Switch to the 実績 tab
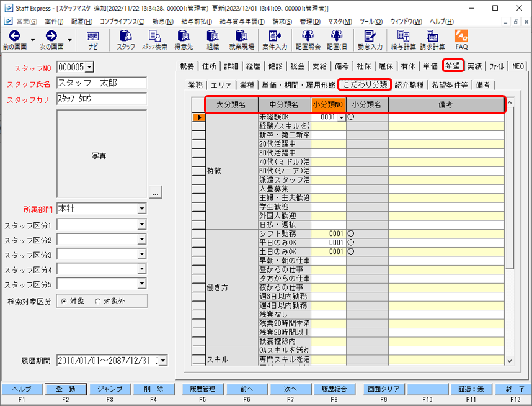Image resolution: width=532 pixels, height=406 pixels. [474, 66]
